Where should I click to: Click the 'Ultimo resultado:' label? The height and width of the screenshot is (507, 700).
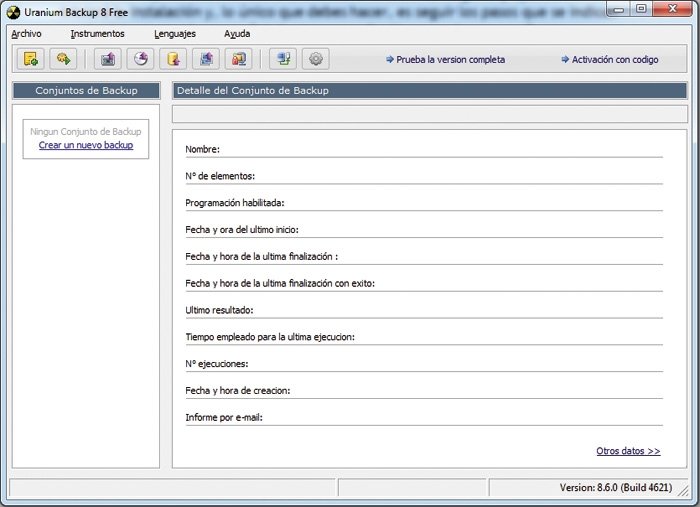pos(219,310)
